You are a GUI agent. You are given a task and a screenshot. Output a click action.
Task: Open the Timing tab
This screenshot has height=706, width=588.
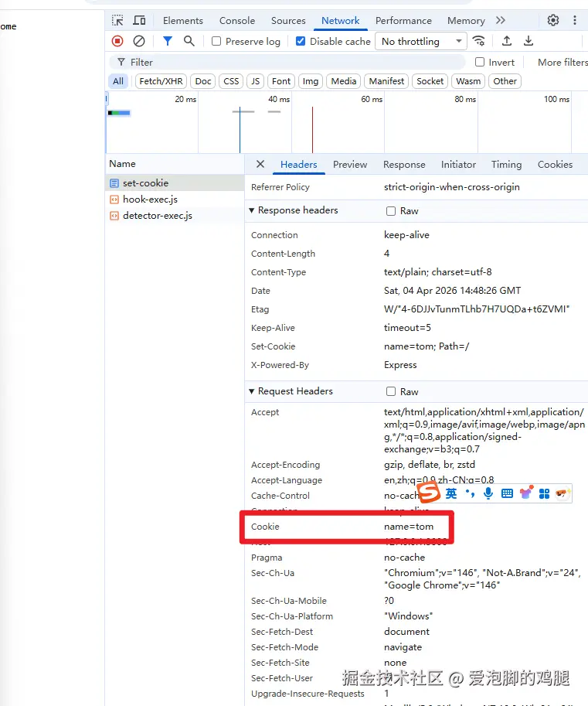(x=506, y=165)
